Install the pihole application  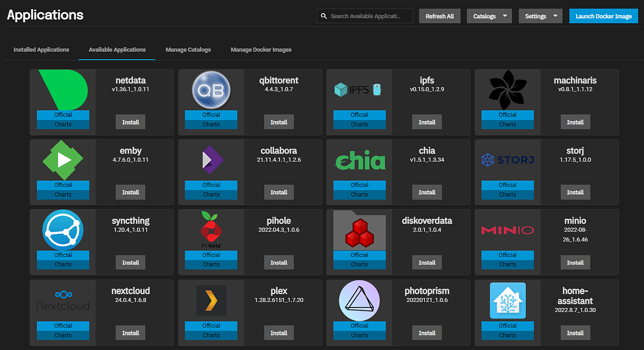pyautogui.click(x=279, y=262)
